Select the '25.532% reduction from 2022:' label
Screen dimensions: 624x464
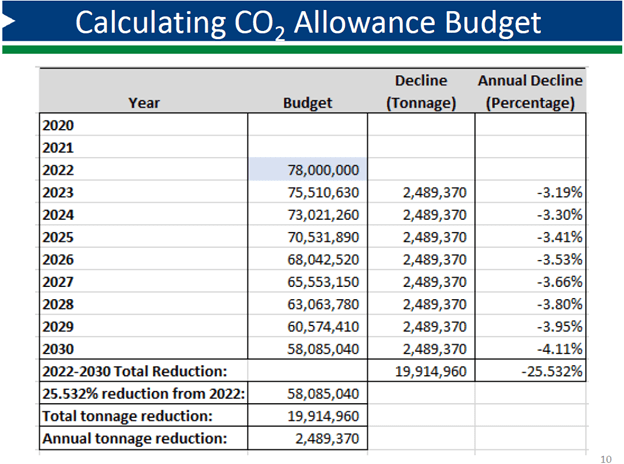coord(141,394)
